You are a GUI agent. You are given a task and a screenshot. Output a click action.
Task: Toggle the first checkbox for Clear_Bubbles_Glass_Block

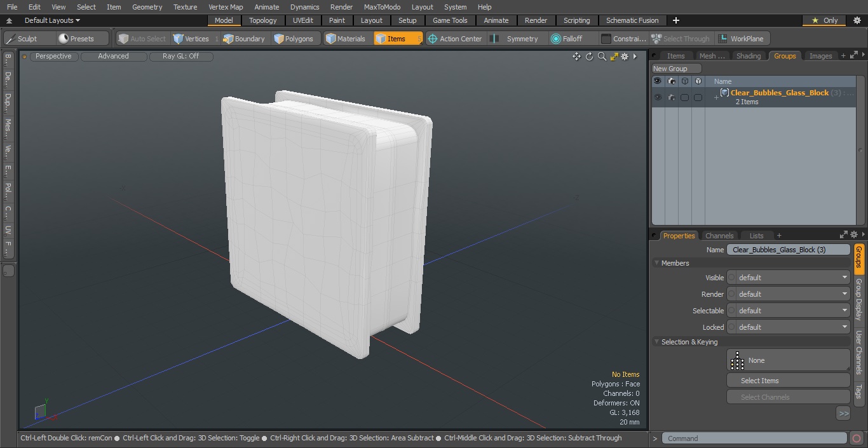pos(684,97)
